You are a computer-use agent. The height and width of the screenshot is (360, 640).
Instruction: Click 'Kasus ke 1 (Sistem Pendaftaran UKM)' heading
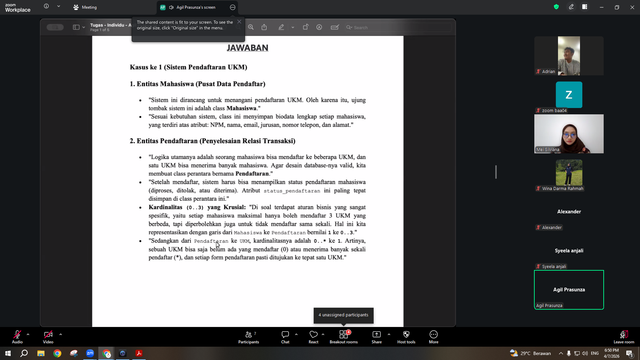point(188,67)
